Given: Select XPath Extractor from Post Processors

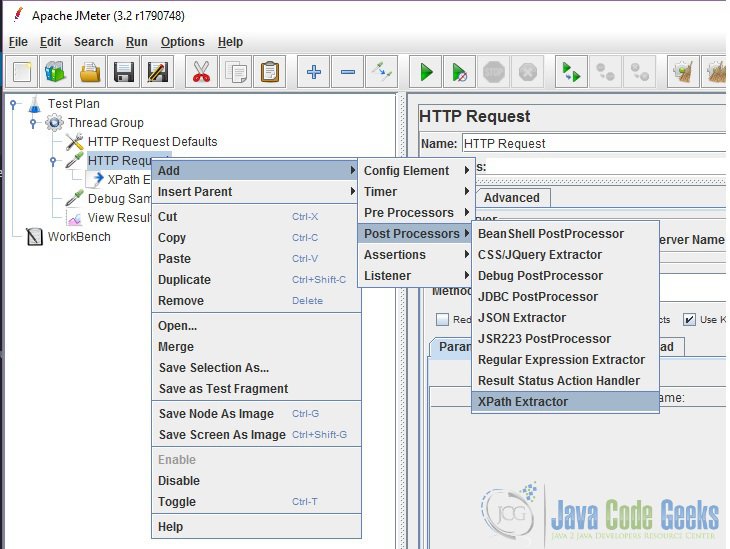Looking at the screenshot, I should pyautogui.click(x=566, y=401).
